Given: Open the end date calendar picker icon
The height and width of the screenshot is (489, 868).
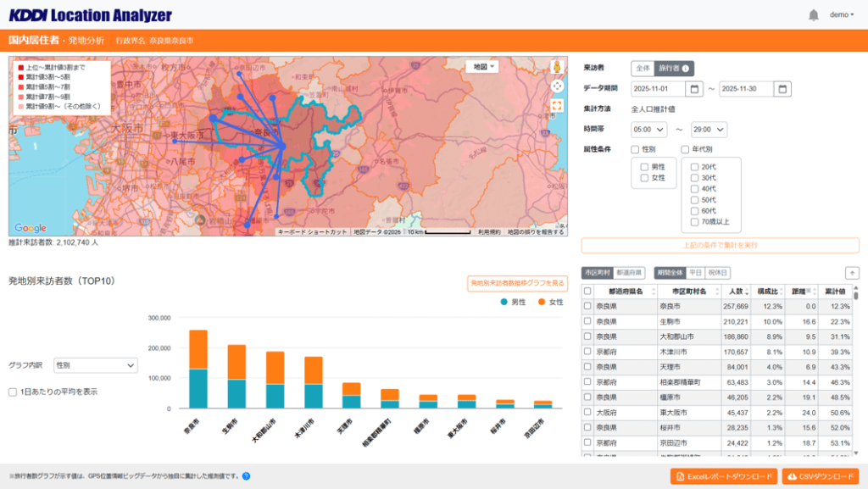Looking at the screenshot, I should [783, 89].
